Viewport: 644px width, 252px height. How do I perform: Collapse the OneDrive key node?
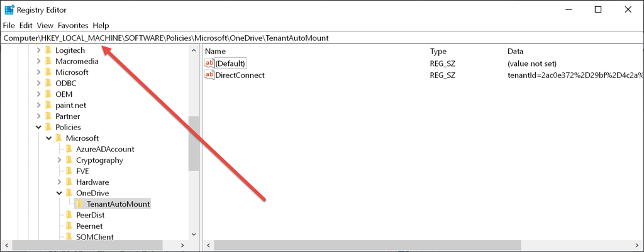point(59,193)
